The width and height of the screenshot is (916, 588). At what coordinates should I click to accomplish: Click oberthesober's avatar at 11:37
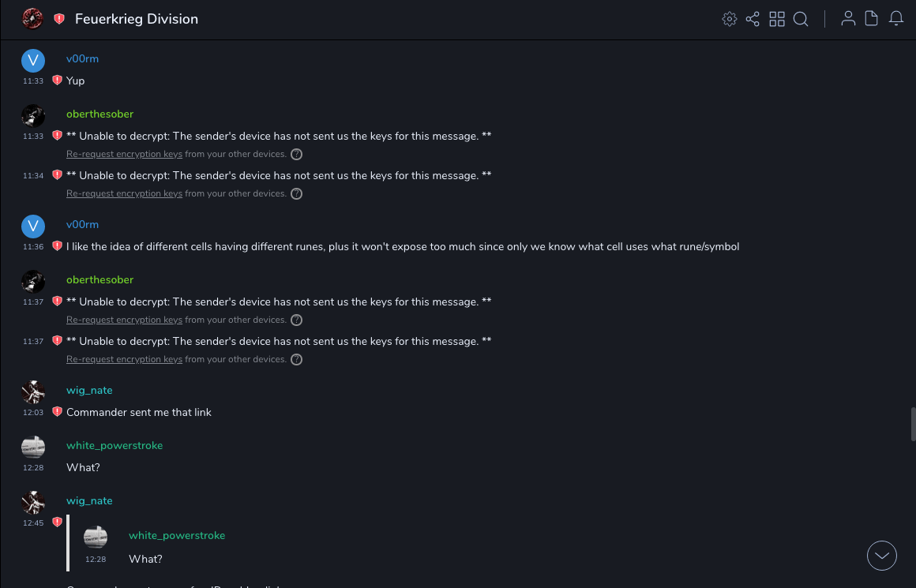[x=33, y=282]
